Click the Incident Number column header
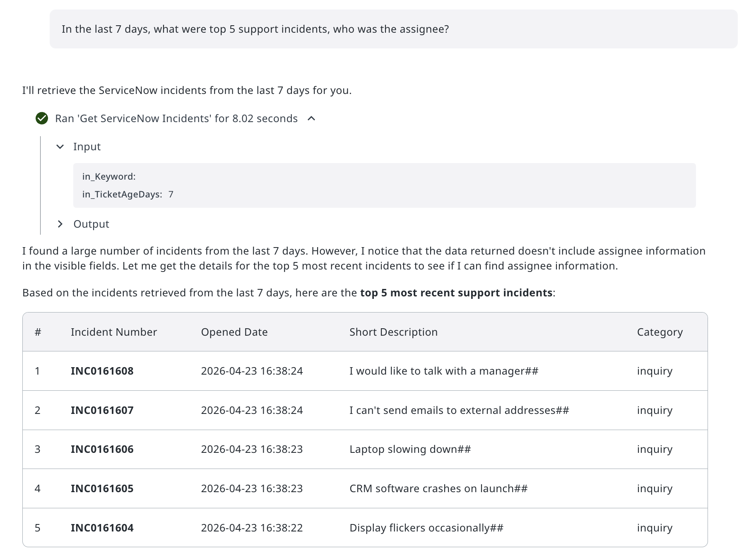 coord(114,332)
